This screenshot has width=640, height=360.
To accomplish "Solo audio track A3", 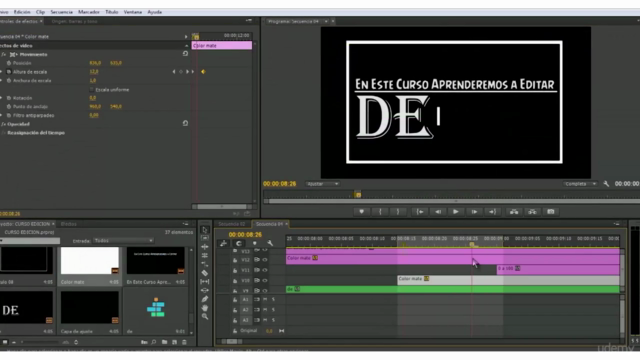I will (x=273, y=320).
